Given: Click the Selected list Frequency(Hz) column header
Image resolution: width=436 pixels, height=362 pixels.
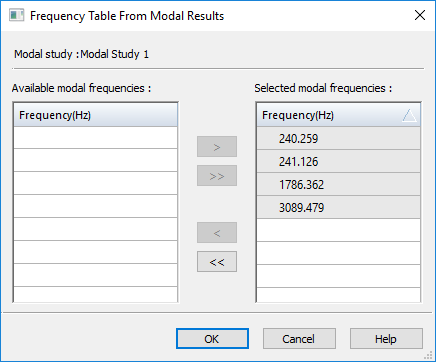Looking at the screenshot, I should (339, 115).
